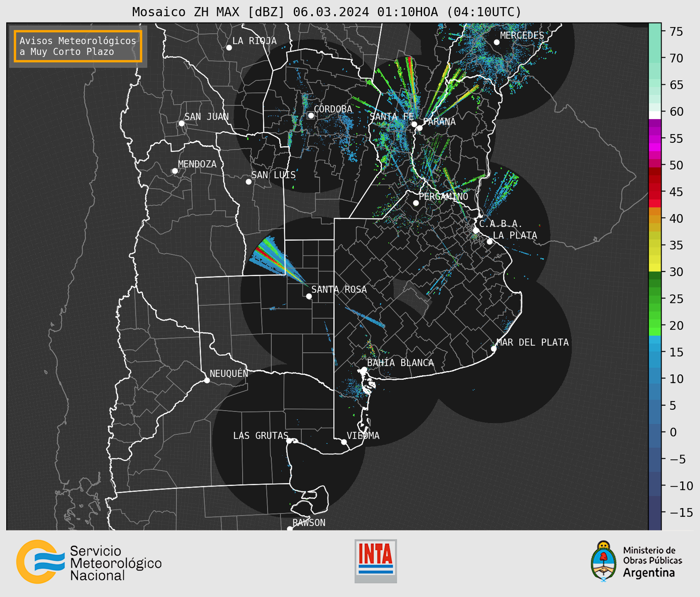Click the Ministerio de Obras Públicas coat of arms
The width and height of the screenshot is (700, 597).
[604, 561]
